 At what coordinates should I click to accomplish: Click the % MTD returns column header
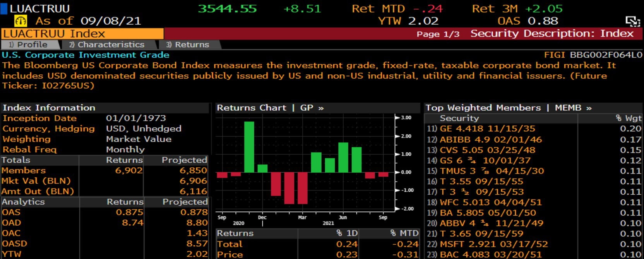(404, 233)
